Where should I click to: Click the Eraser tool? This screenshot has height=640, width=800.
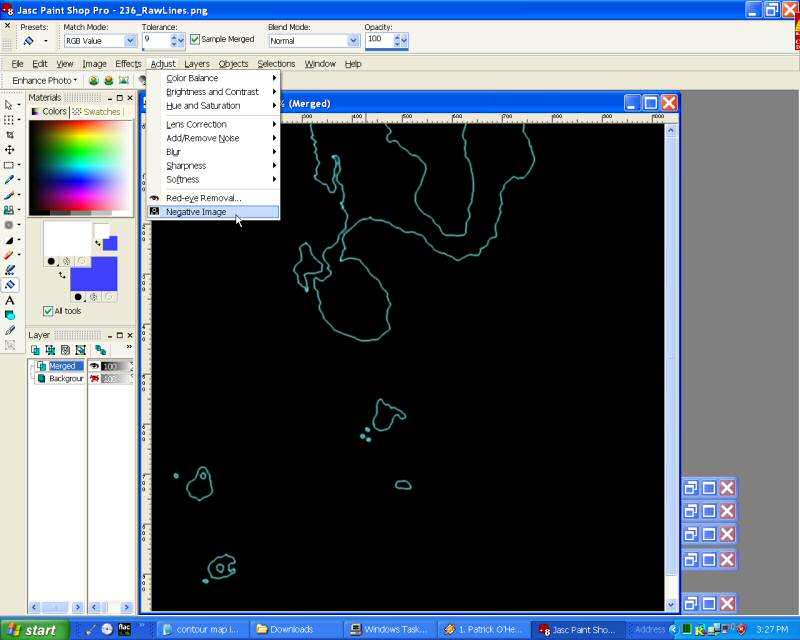pyautogui.click(x=10, y=255)
